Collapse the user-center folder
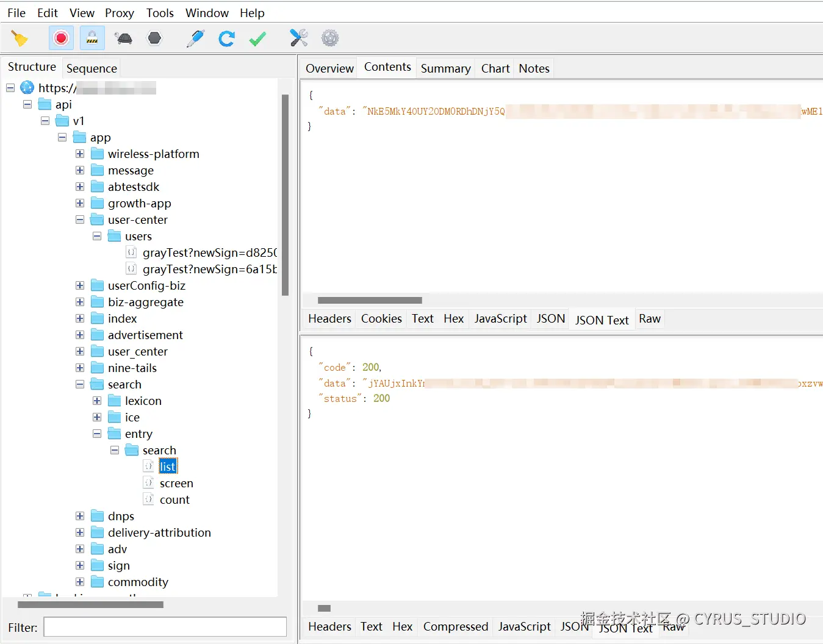823x644 pixels. pos(80,220)
